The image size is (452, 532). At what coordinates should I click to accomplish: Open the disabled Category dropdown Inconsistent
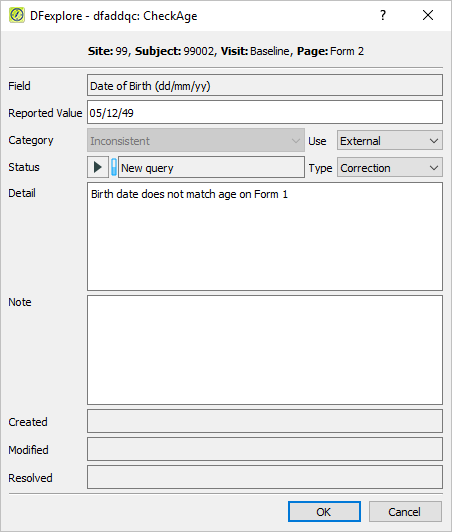click(196, 140)
